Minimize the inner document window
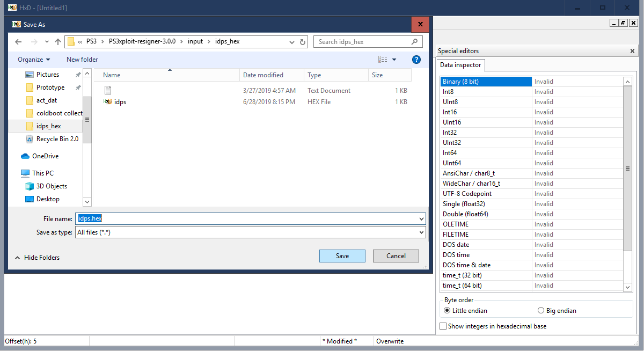This screenshot has width=644, height=351. pos(614,23)
